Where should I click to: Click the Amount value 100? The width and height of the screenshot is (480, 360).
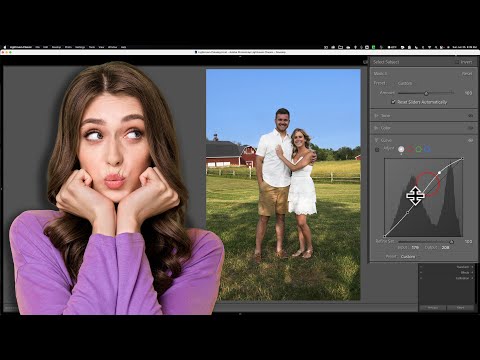point(468,93)
